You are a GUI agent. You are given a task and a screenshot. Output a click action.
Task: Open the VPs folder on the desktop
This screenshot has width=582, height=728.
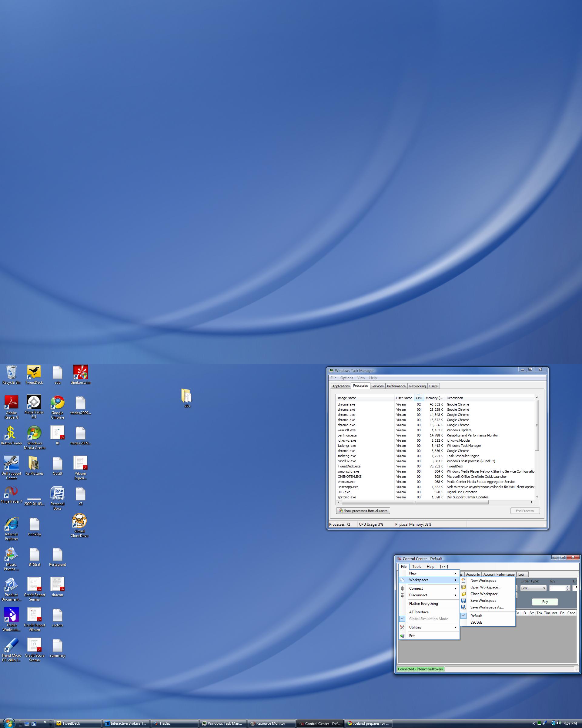187,396
